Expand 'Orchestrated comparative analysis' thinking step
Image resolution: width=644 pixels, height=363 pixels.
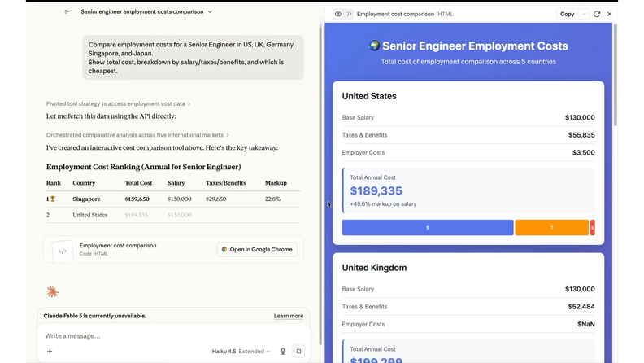(x=137, y=135)
